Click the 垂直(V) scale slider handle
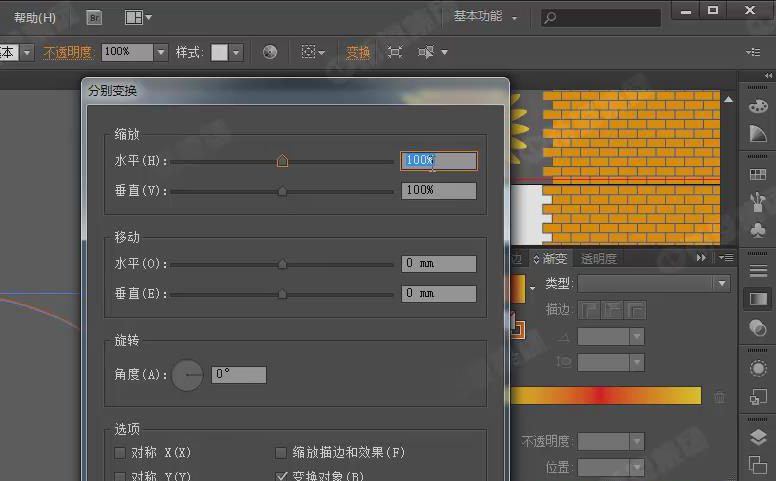Viewport: 776px width, 481px height. pos(282,190)
